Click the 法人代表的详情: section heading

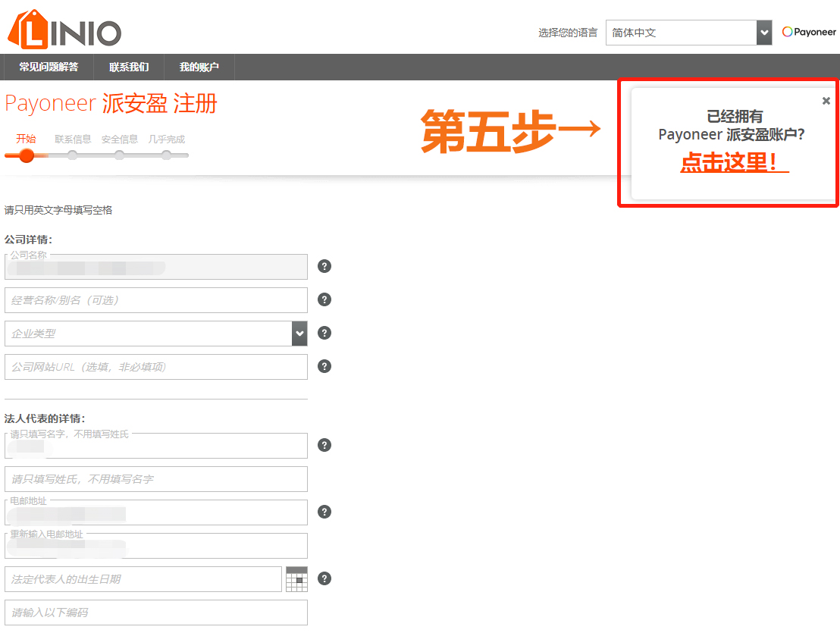45,418
